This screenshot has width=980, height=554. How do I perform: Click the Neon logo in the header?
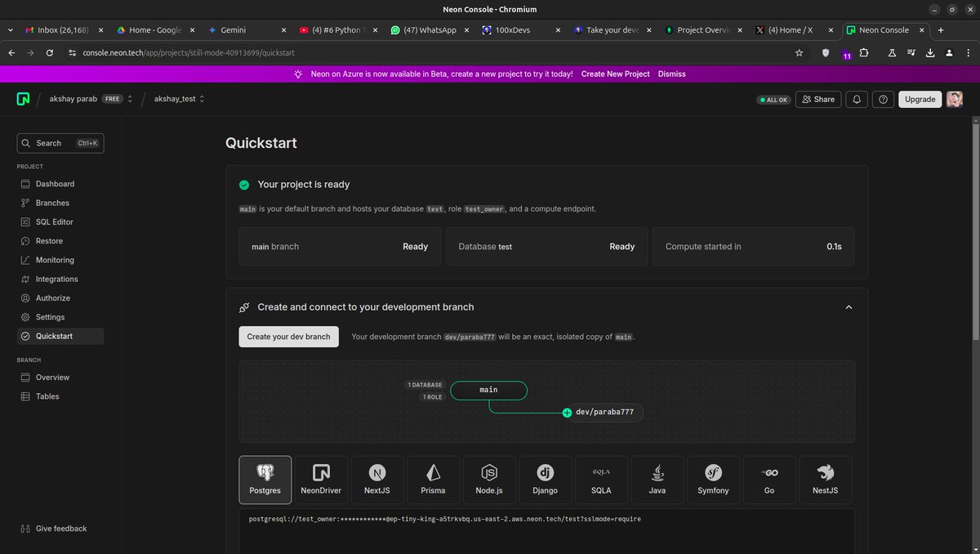pyautogui.click(x=23, y=99)
